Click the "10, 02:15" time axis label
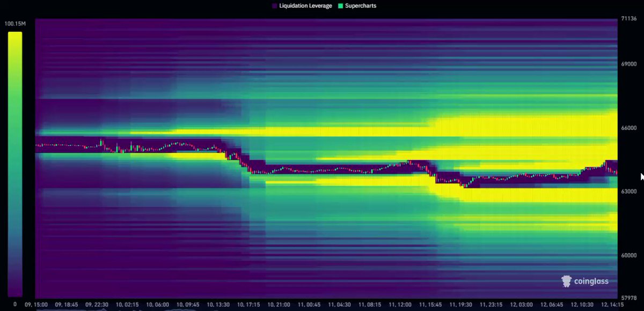The width and height of the screenshot is (644, 311). click(x=128, y=303)
